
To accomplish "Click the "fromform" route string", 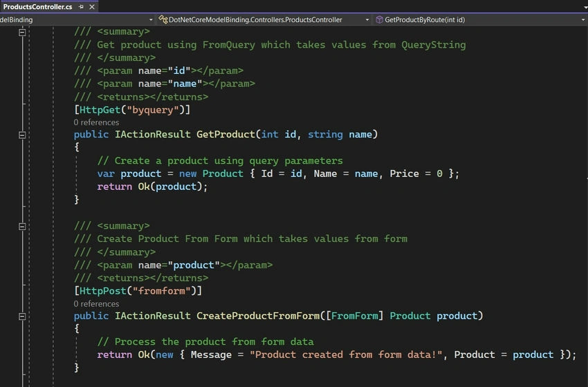I will (x=162, y=291).
